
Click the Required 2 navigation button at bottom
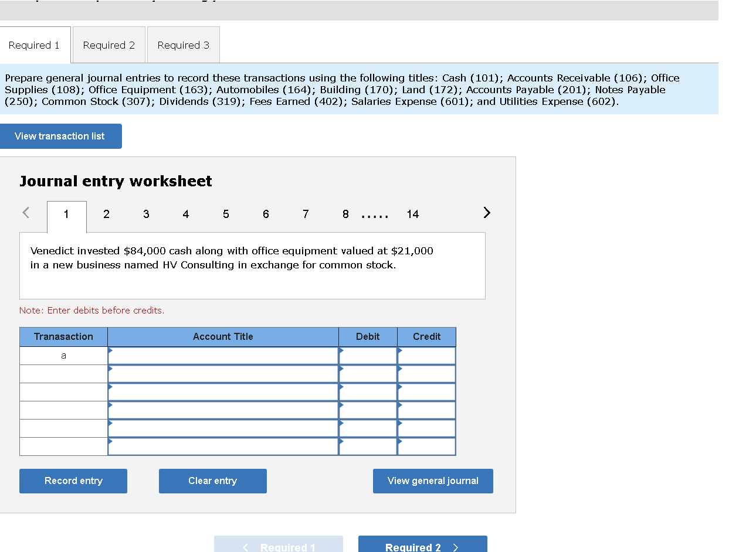pos(422,546)
